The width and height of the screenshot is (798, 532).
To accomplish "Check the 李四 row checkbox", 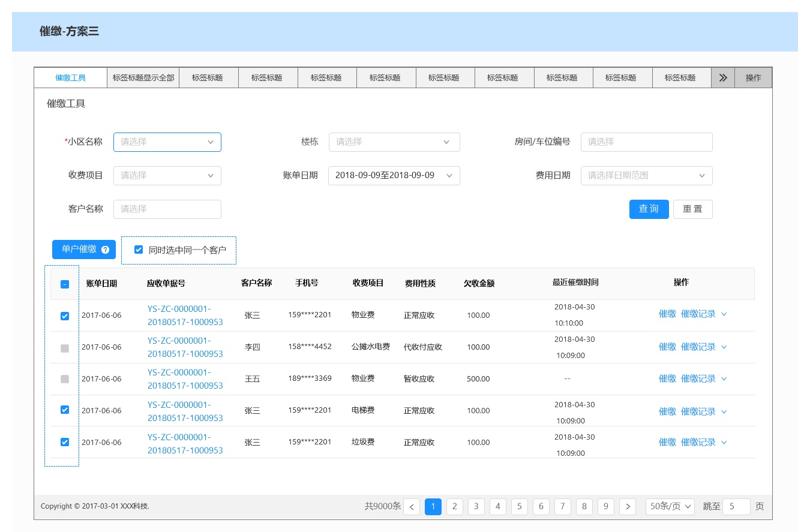I will tap(65, 348).
